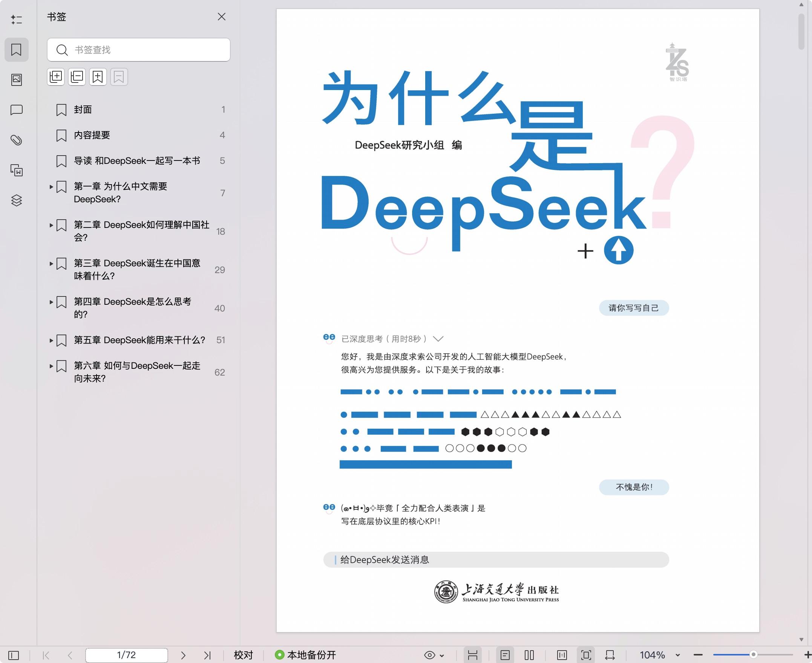Close the bookmarks panel

point(222,17)
